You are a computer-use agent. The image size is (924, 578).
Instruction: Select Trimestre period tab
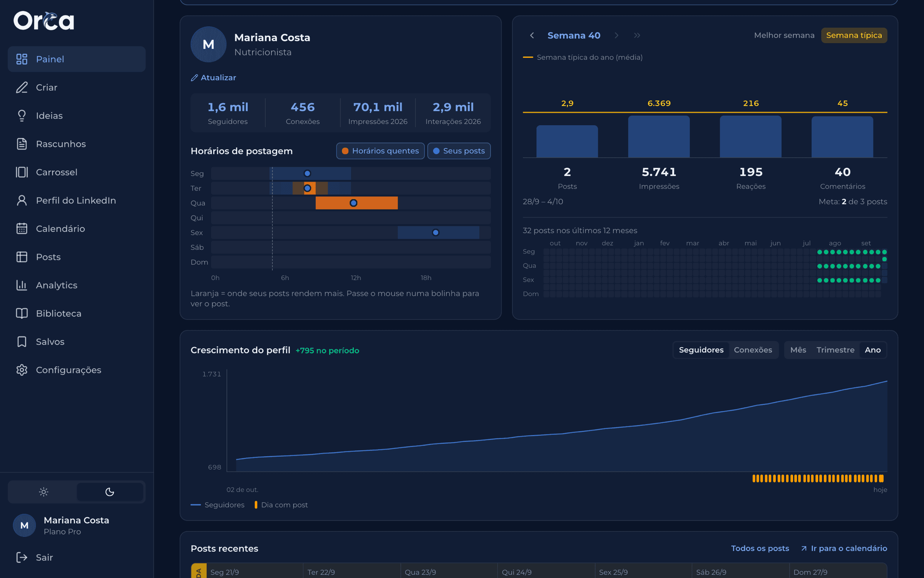click(835, 350)
